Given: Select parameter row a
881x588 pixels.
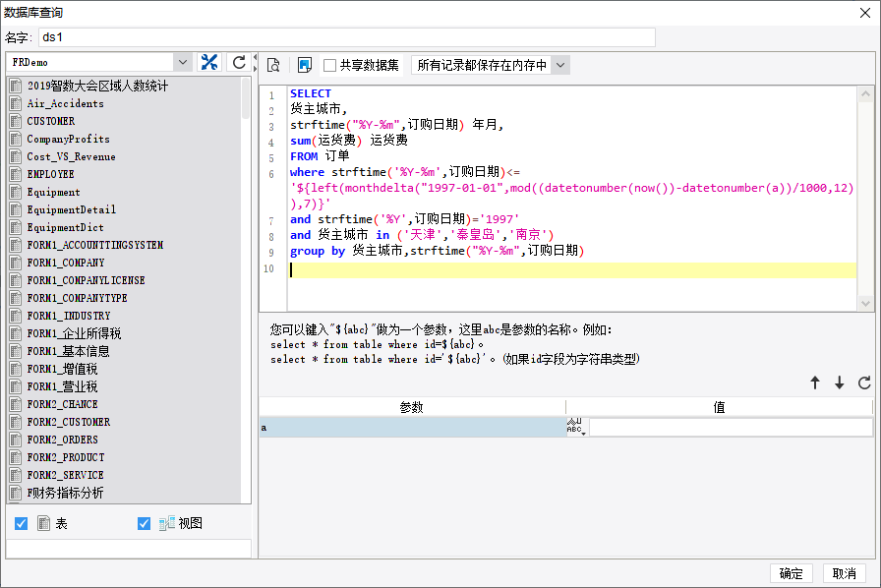Looking at the screenshot, I should [412, 427].
